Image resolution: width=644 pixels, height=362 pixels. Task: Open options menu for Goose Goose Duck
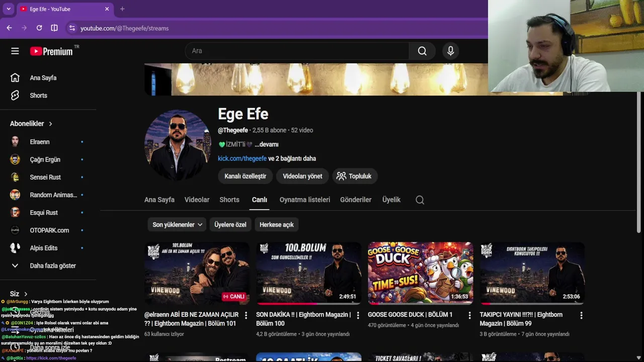point(469,315)
